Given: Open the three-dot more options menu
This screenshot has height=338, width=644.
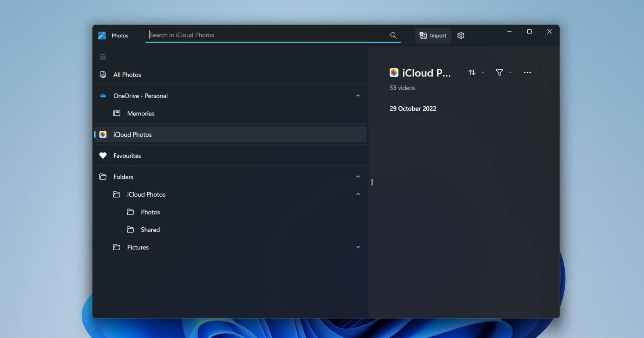Looking at the screenshot, I should coord(527,72).
